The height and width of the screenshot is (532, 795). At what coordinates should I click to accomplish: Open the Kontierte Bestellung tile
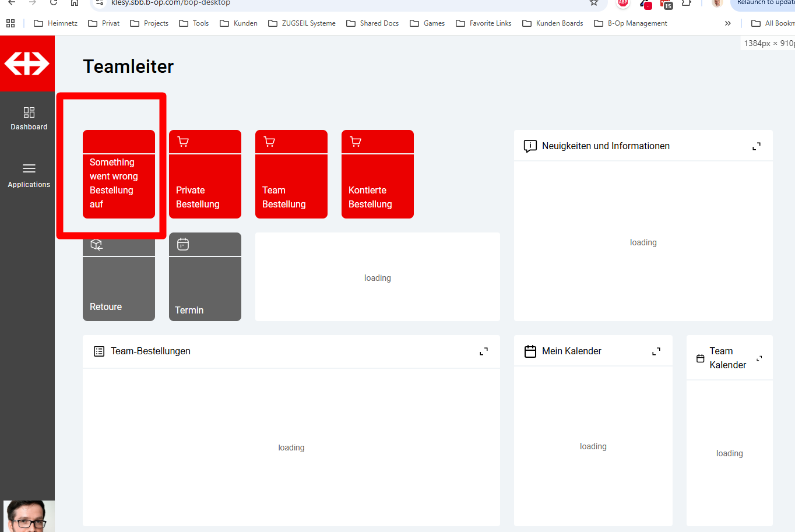[x=377, y=186]
